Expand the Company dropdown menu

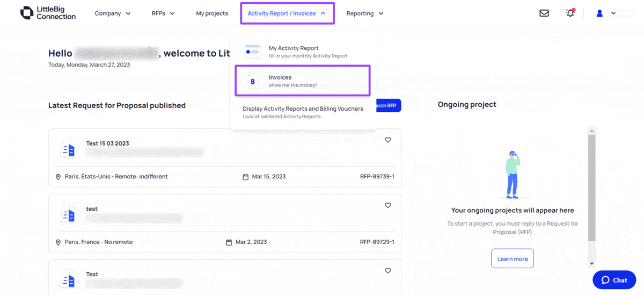click(113, 13)
